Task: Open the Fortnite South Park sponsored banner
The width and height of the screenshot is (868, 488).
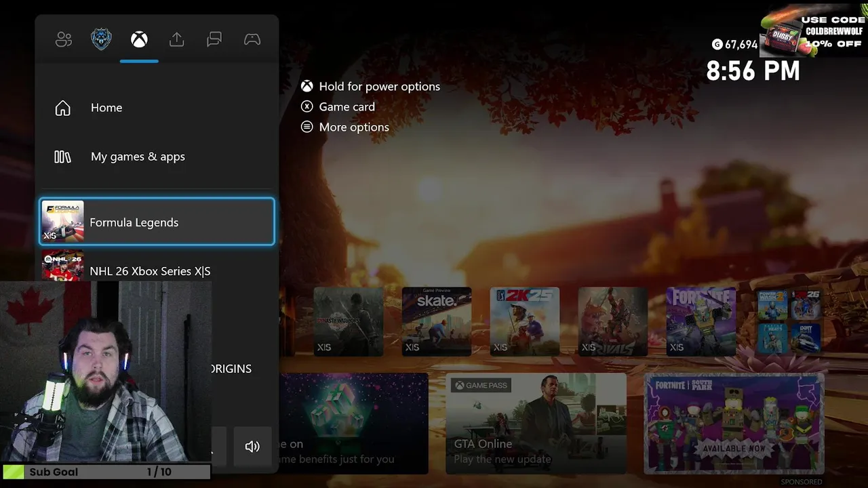Action: click(734, 424)
